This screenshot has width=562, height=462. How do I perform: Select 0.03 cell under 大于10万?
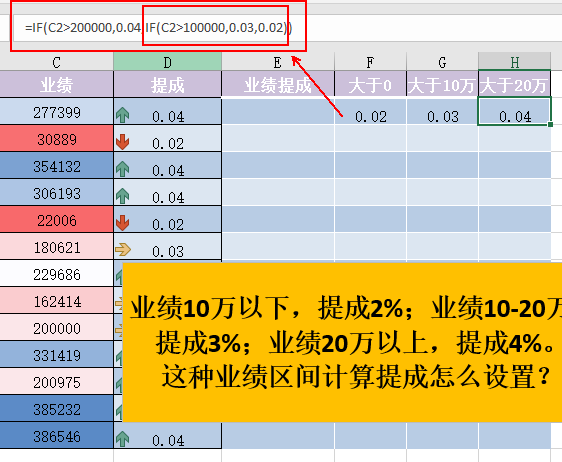pos(442,112)
